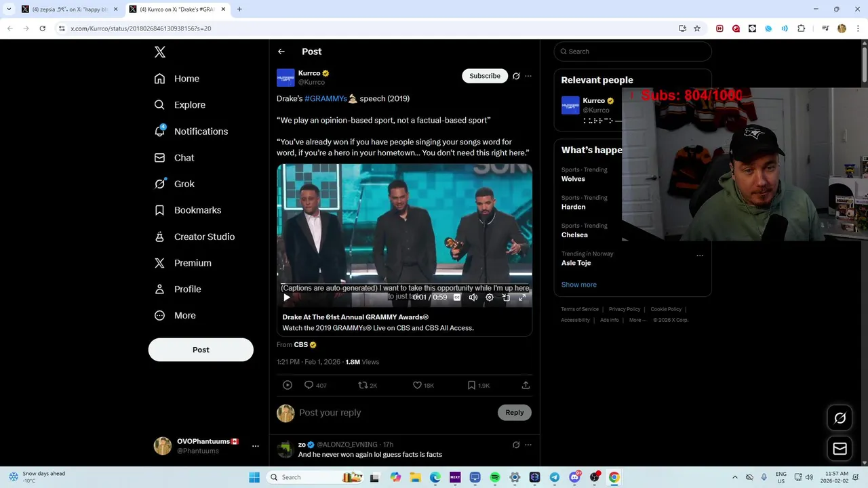This screenshot has width=868, height=488.
Task: Click the video views play icon below post
Action: [x=288, y=385]
